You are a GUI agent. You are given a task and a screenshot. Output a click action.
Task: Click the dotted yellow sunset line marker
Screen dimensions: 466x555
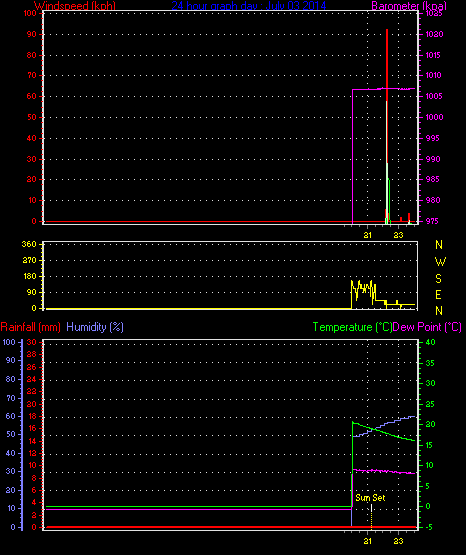pos(371,517)
